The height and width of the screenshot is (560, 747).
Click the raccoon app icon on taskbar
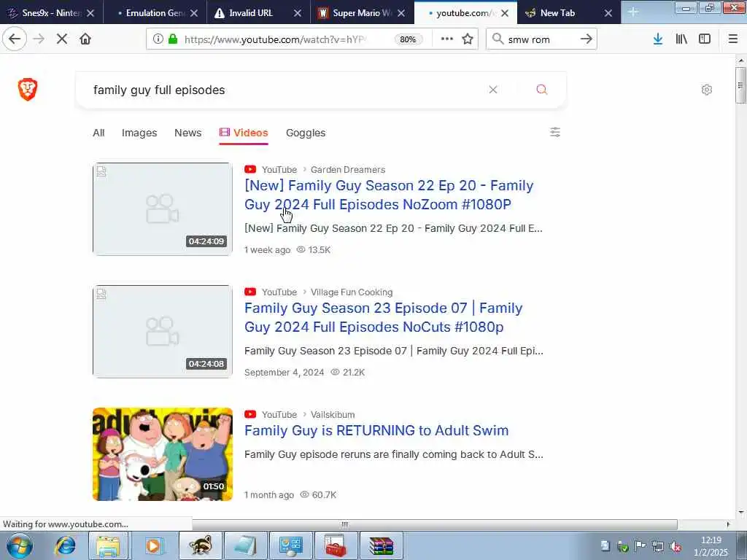(x=200, y=545)
